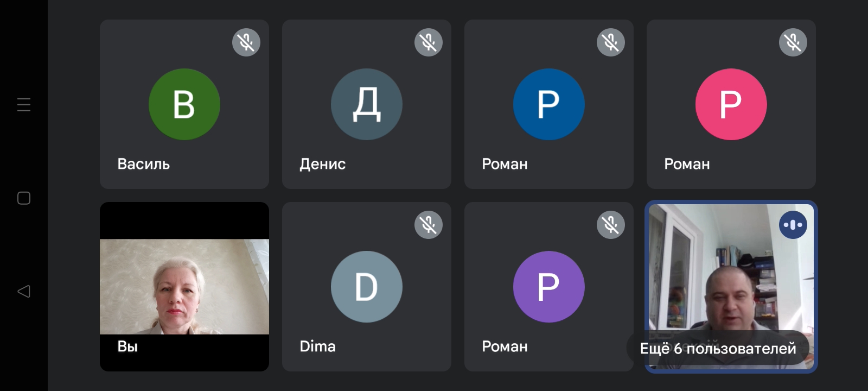Tap the muted mic icon beside the purple Роман avatar

611,225
